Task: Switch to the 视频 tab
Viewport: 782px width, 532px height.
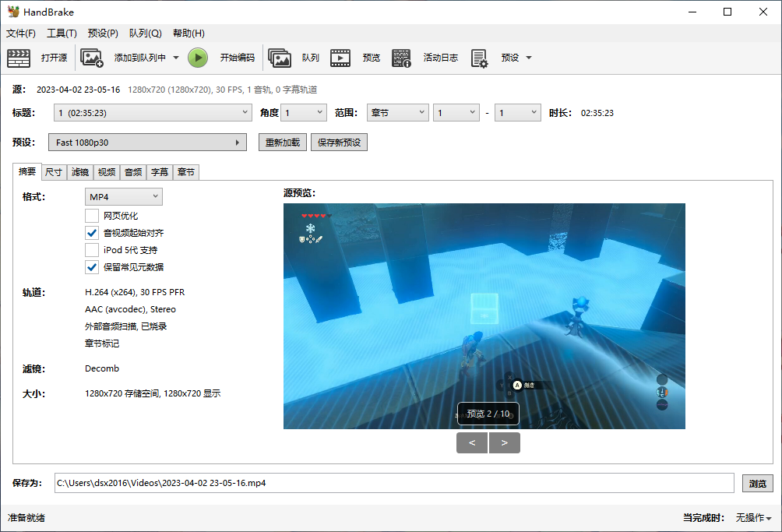Action: (106, 172)
